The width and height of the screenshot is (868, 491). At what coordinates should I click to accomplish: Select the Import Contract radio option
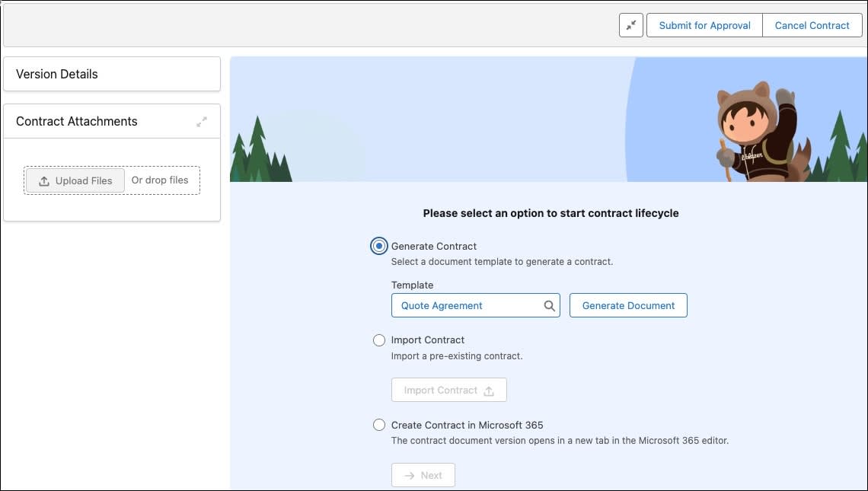click(x=378, y=340)
